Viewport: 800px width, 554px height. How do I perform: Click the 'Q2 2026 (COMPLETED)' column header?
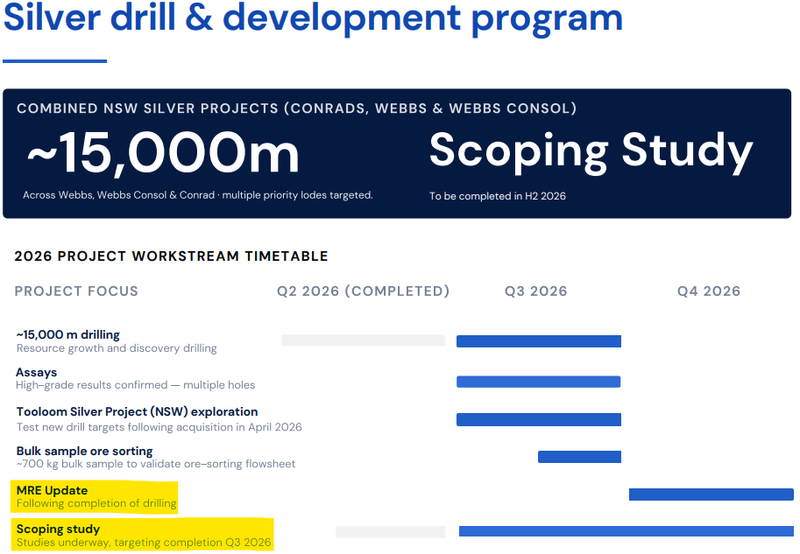(x=363, y=291)
